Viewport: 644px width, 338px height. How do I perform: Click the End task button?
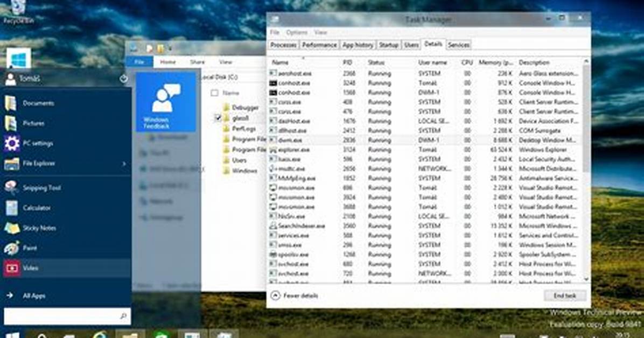[565, 295]
